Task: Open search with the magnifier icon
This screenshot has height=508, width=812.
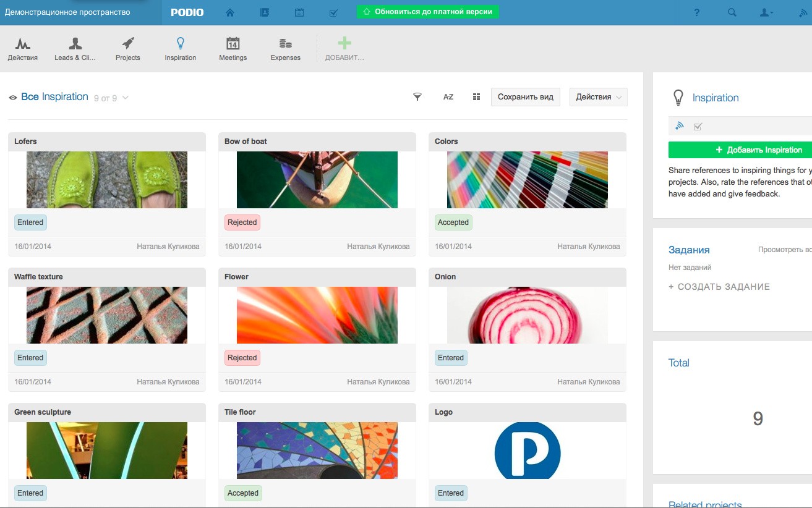Action: coord(732,12)
